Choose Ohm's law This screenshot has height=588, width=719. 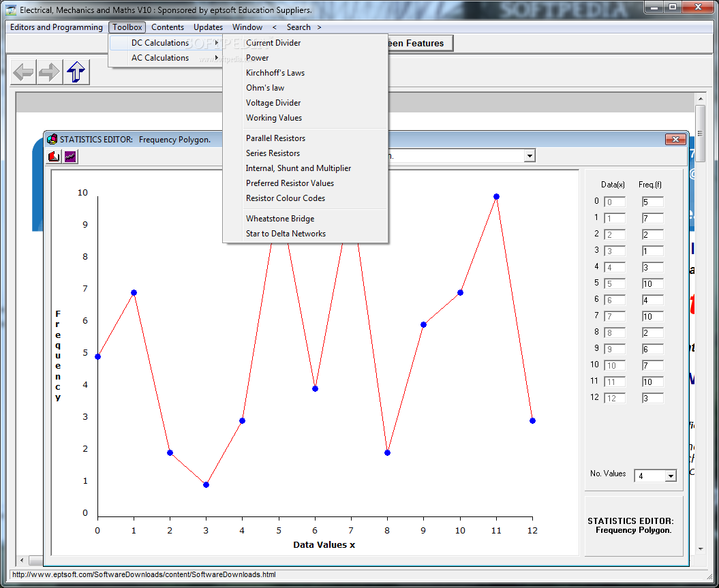click(x=305, y=87)
